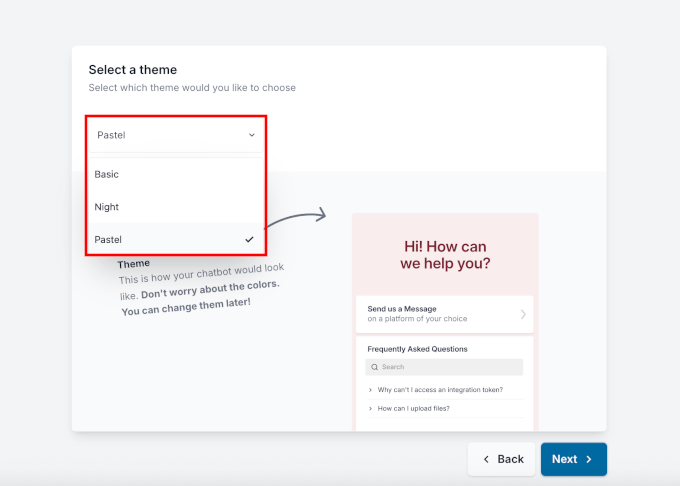Click the checkmark beside Pastel option

249,240
